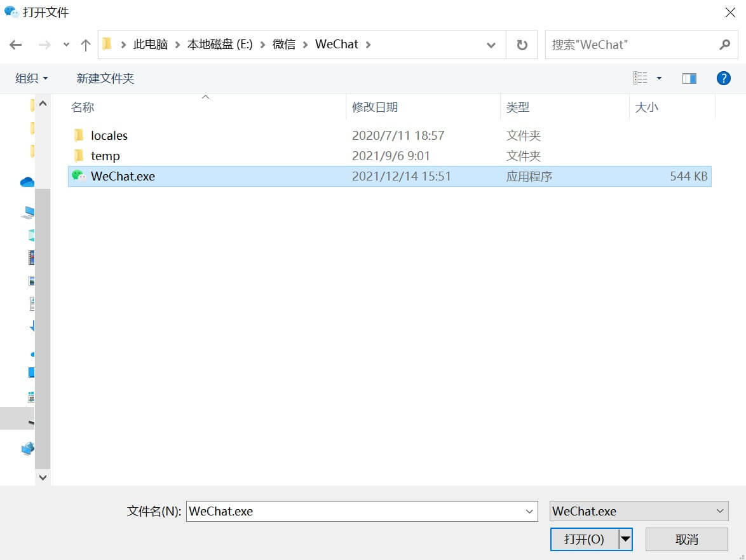
Task: Select the WeChat.exe application icon
Action: point(79,176)
